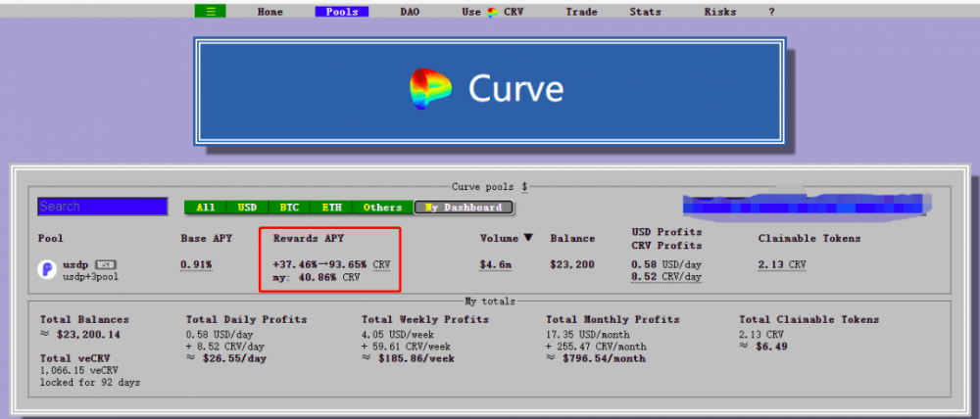This screenshot has width=980, height=419.
Task: Focus the Search pools input field
Action: (103, 207)
